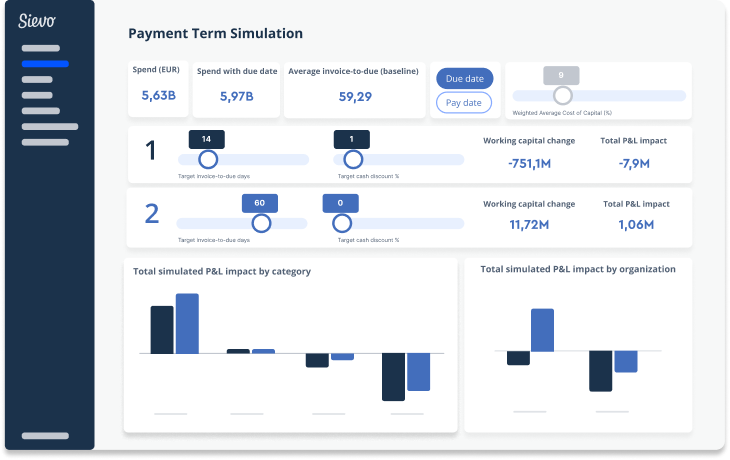Click 'Total simulated P&L impact by category' title
The image size is (730, 460).
pyautogui.click(x=222, y=271)
